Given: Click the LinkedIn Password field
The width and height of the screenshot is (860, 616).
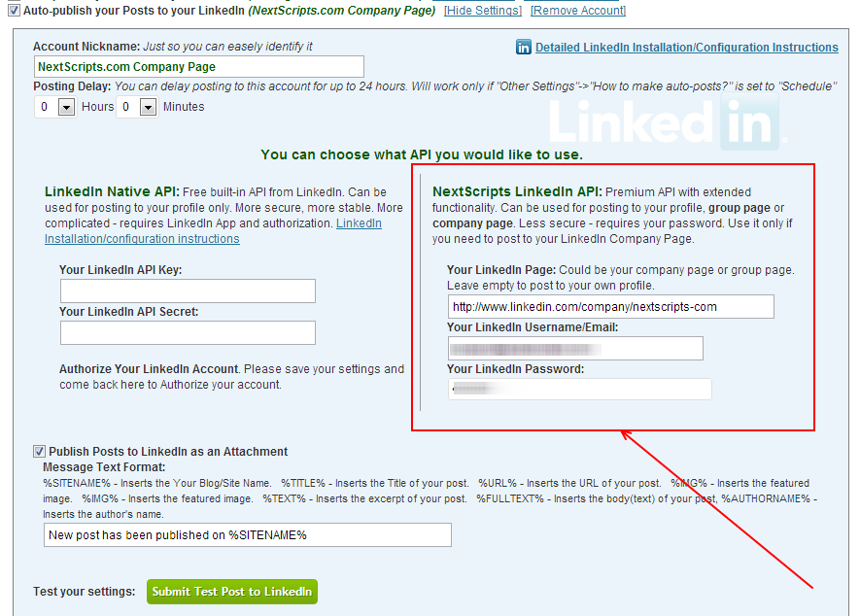Looking at the screenshot, I should point(580,389).
